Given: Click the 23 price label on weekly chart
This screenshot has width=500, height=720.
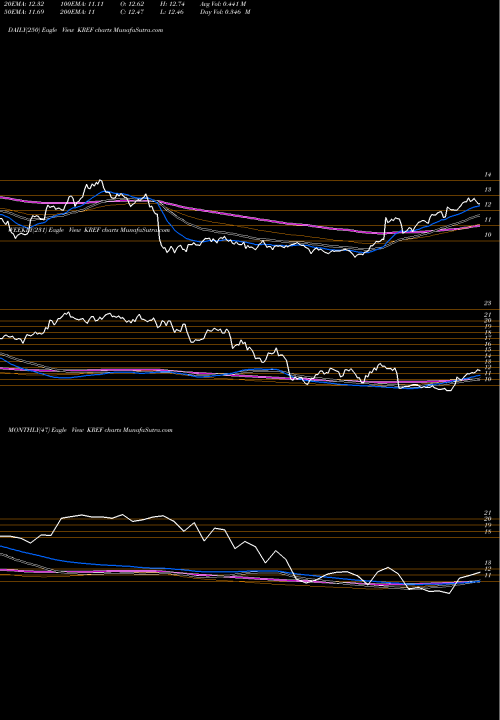Looking at the screenshot, I should 488,303.
